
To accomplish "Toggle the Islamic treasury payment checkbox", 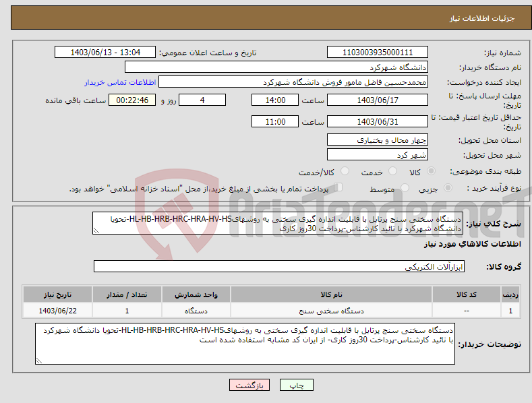I will click(338, 187).
